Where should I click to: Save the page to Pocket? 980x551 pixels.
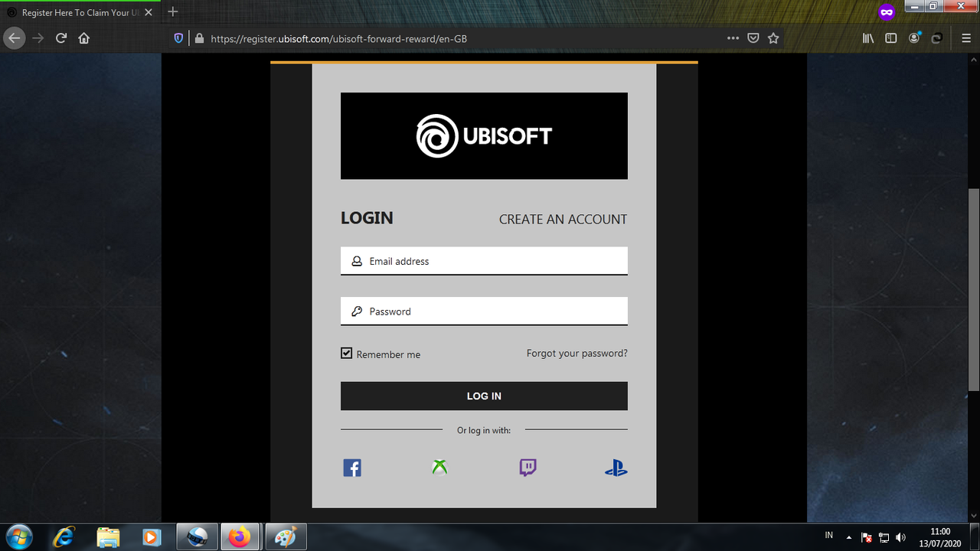pos(753,38)
